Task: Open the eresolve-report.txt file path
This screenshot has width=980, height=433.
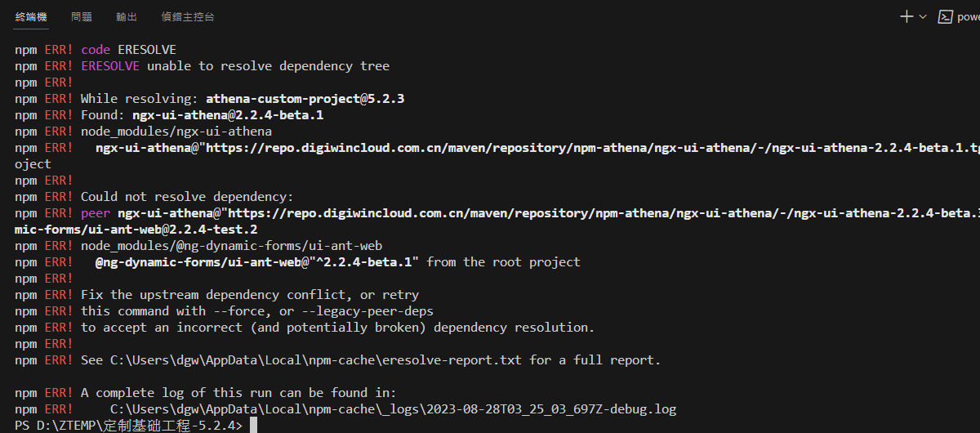Action: 315,360
